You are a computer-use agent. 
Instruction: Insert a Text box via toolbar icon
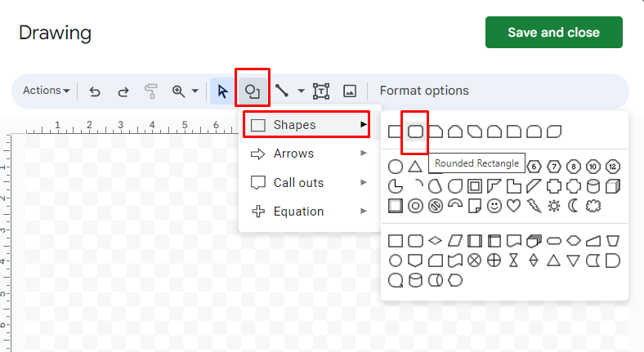point(321,91)
